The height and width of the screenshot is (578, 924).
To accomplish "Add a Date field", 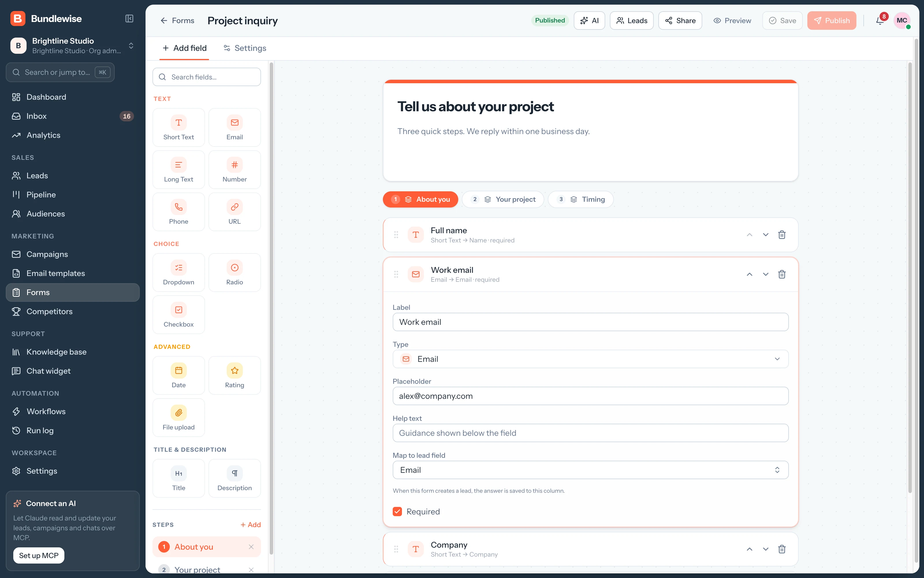I will pyautogui.click(x=179, y=376).
